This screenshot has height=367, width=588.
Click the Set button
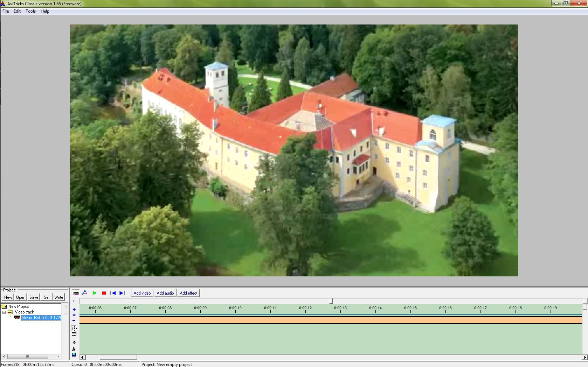point(47,297)
